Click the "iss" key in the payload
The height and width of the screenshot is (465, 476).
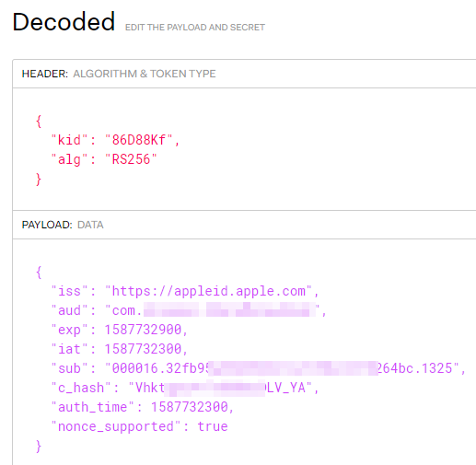(x=70, y=291)
